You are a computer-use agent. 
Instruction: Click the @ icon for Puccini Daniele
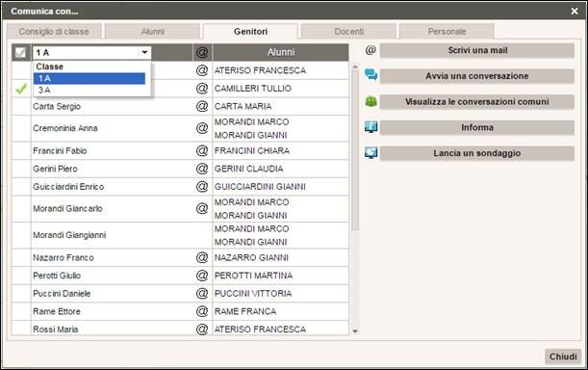[x=202, y=293]
